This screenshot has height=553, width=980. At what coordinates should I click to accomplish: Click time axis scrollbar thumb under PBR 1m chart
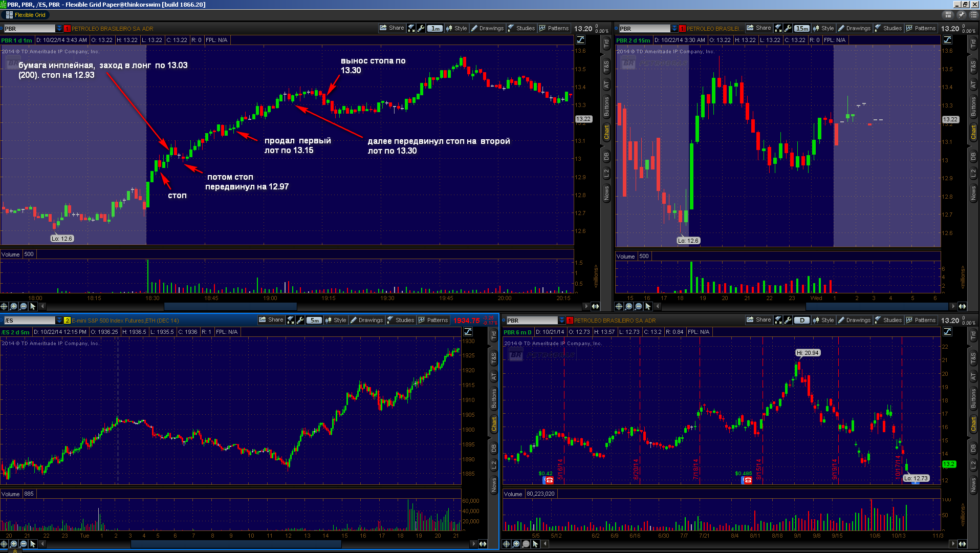coord(230,306)
